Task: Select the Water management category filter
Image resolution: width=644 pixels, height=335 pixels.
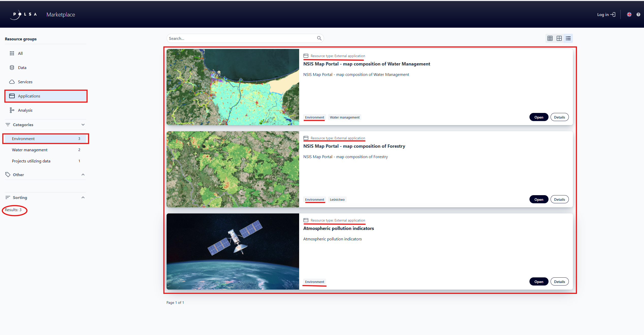Action: click(x=30, y=150)
